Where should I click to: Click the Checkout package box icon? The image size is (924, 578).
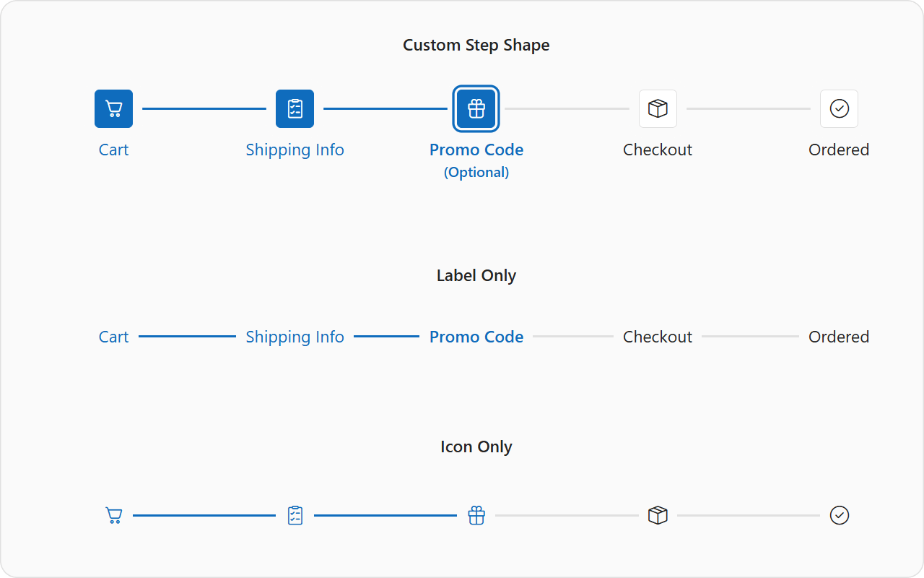click(658, 108)
